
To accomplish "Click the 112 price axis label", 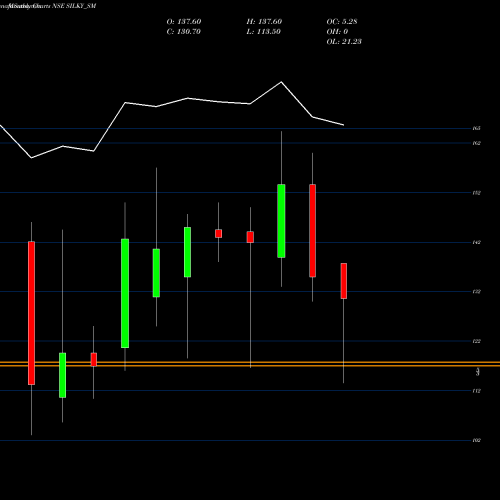I will click(477, 391).
